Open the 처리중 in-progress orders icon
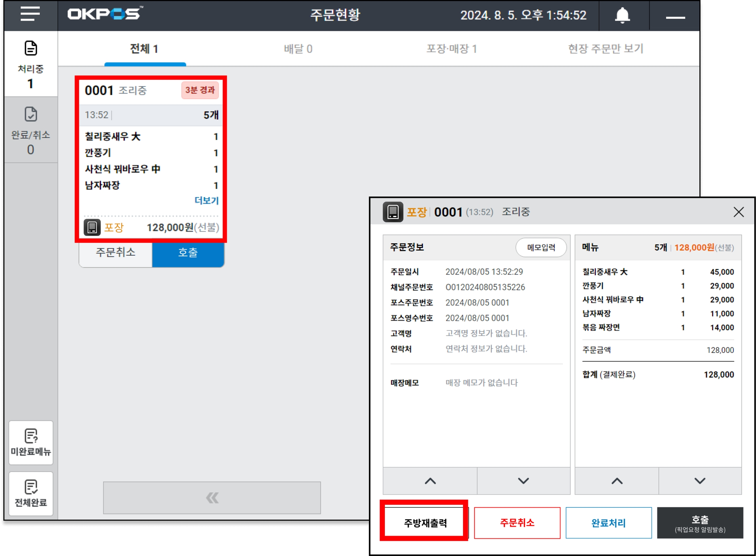The width and height of the screenshot is (756, 556). [31, 49]
